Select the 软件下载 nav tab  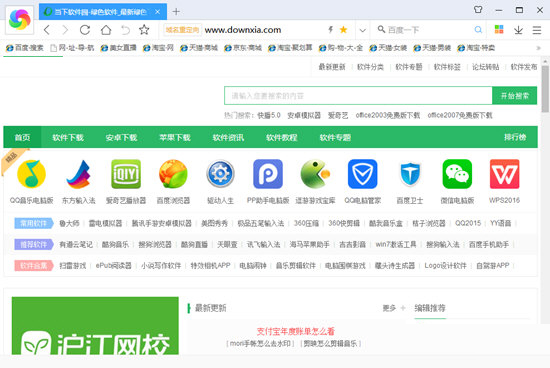(x=68, y=137)
